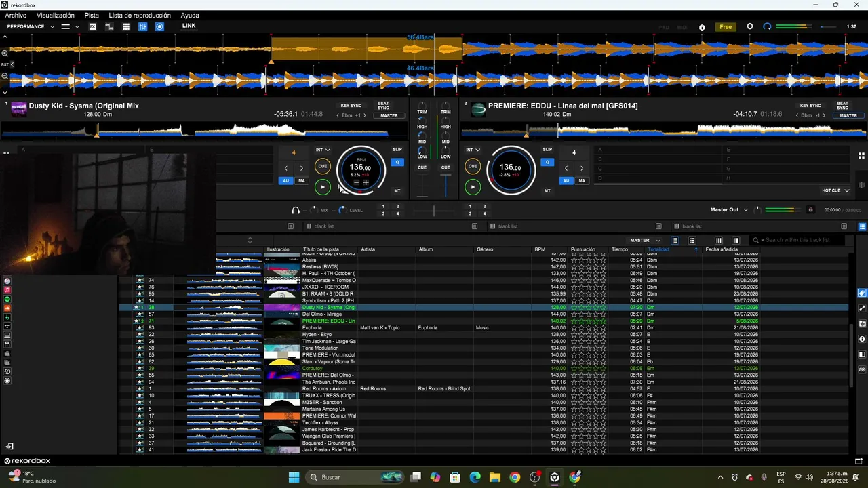Toggle headphone CUE for channel 1
The image size is (868, 488).
(x=422, y=167)
